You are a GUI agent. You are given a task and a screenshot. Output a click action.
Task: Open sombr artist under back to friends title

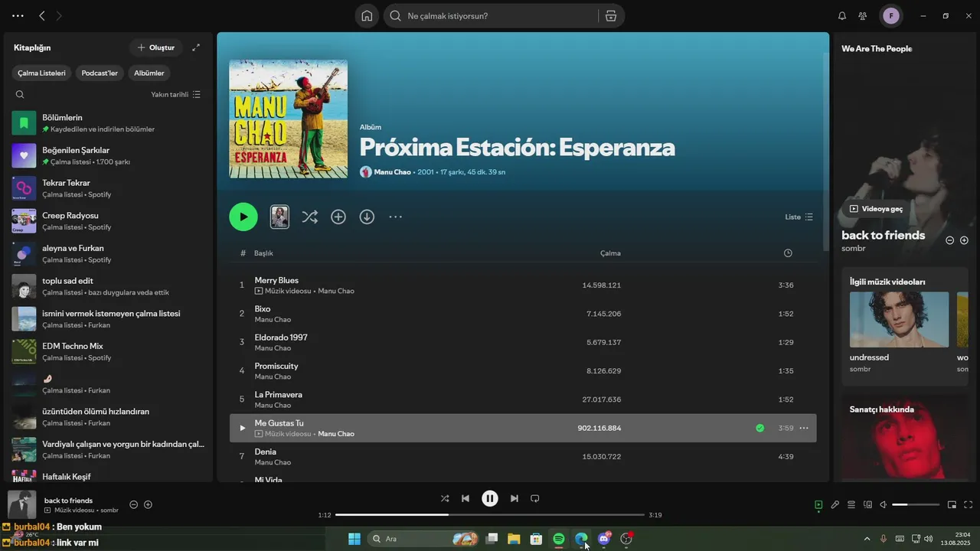click(854, 249)
